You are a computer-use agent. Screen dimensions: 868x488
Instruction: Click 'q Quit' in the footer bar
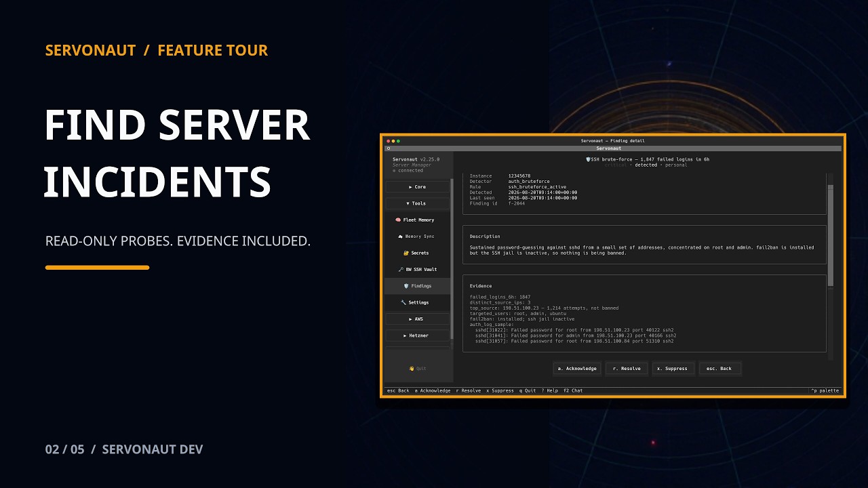coord(528,390)
